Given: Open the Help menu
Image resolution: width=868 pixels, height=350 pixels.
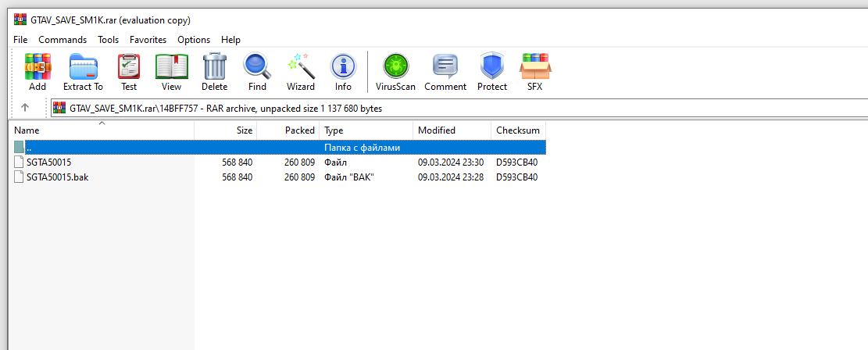Looking at the screenshot, I should 230,40.
